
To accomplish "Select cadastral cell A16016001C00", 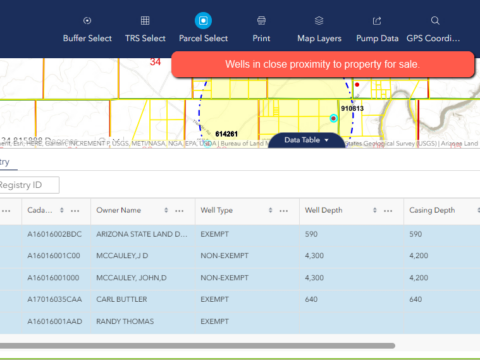I will [54, 256].
